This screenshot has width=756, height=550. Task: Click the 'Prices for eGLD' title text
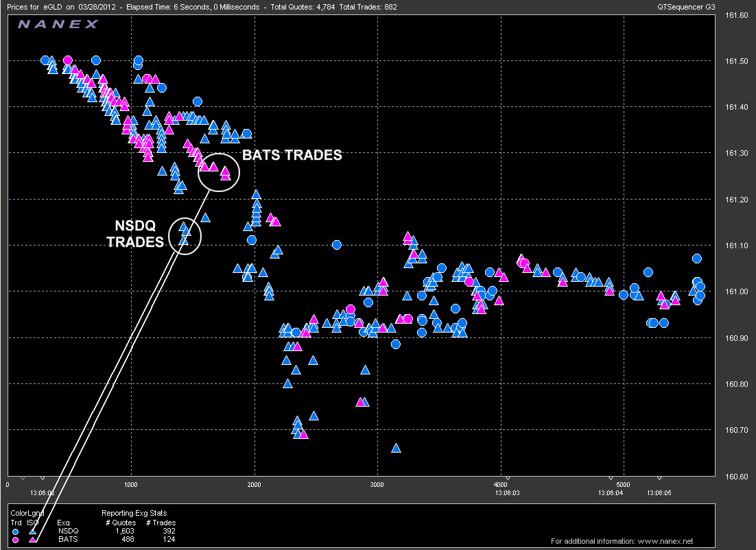coord(35,8)
